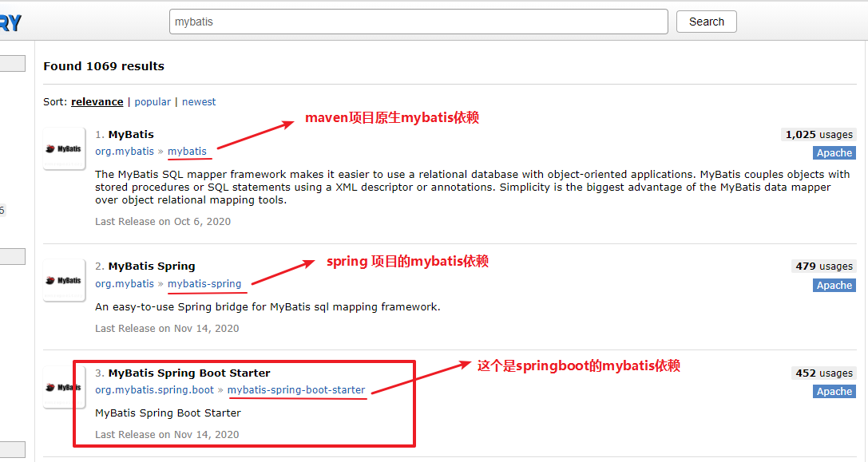This screenshot has width=868, height=462.
Task: Click the Apache badge on MyBatis Spring
Action: coord(834,285)
